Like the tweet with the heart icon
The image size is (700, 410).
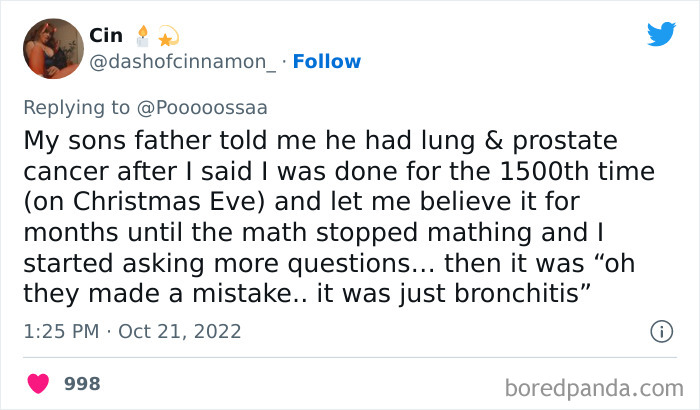pos(40,384)
